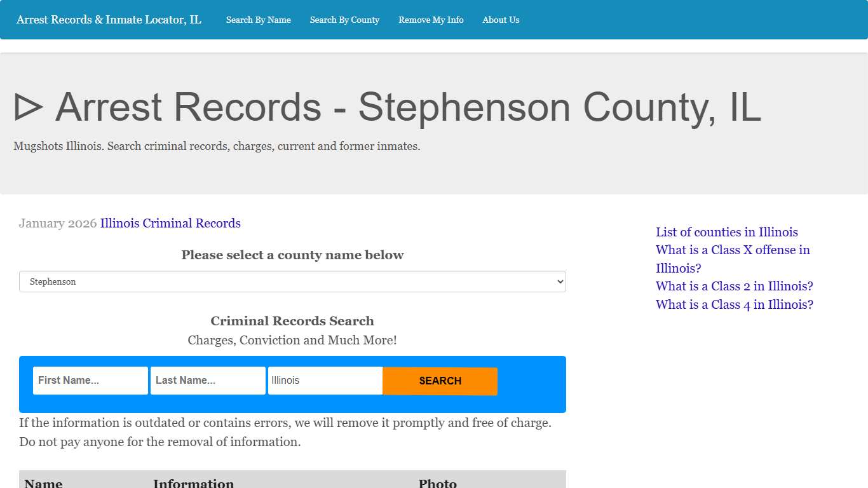Click Remove My Info in the navigation

(x=431, y=20)
